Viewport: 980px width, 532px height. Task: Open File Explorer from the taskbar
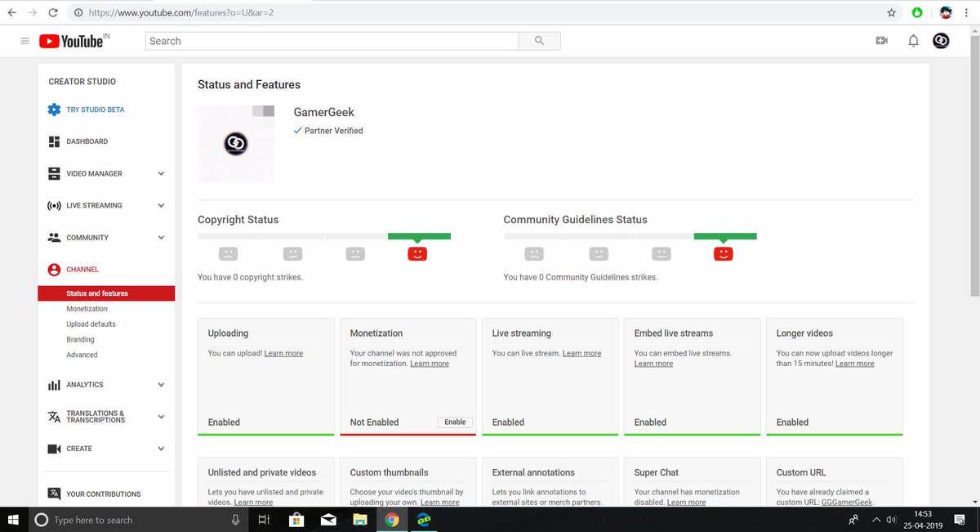360,520
